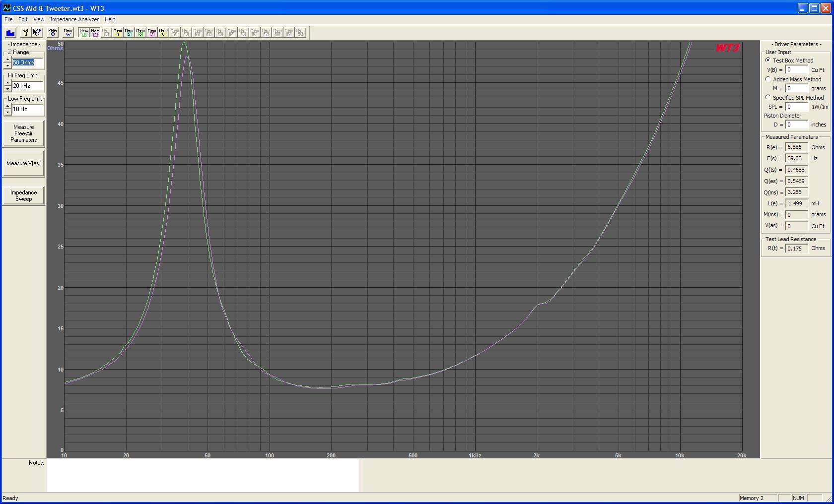Click the Mem 9 toolbar icon
This screenshot has width=834, height=504.
(175, 33)
